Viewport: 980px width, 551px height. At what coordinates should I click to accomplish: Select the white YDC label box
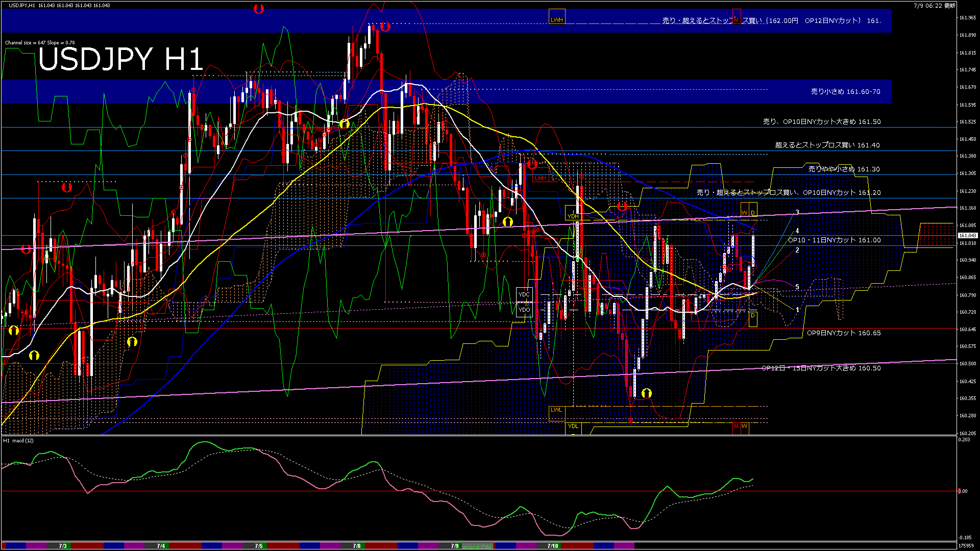tap(524, 294)
